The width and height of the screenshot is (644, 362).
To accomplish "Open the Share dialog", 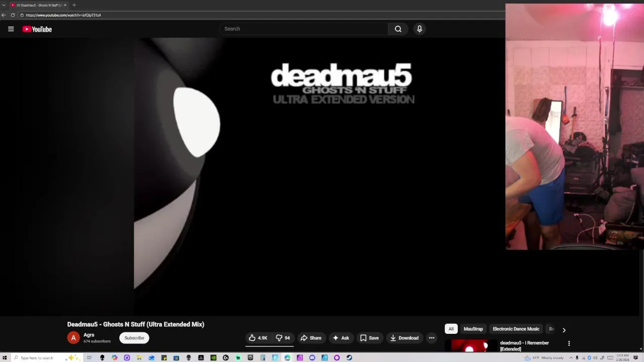I will [x=311, y=338].
